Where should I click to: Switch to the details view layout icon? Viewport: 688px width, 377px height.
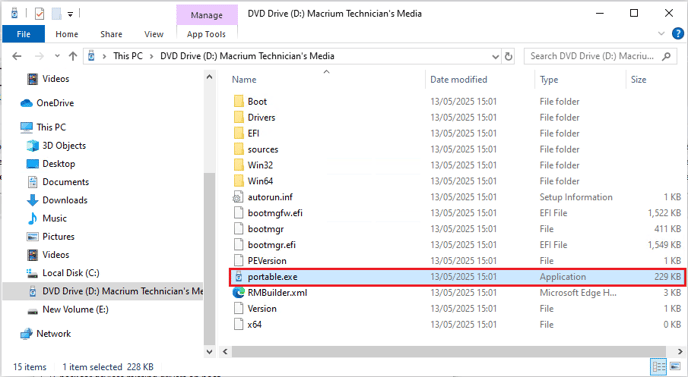pos(658,366)
